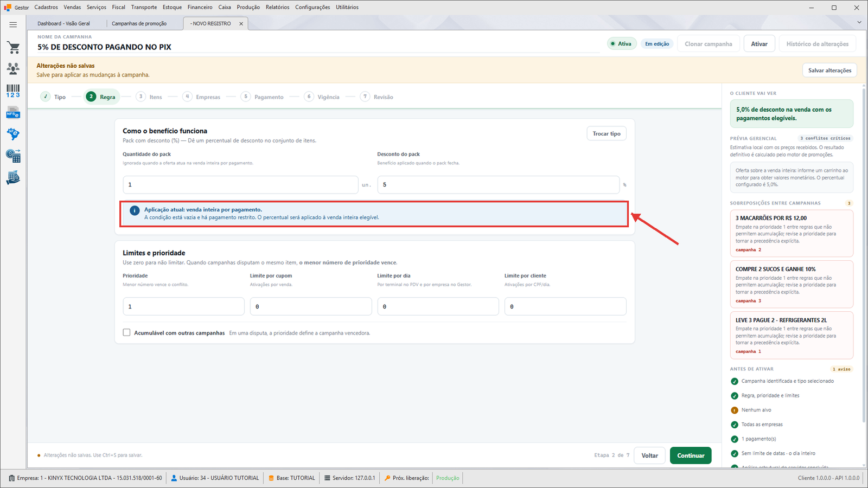Viewport: 868px width, 488px height.
Task: Click the company building icon in the status bar
Action: pyautogui.click(x=12, y=478)
